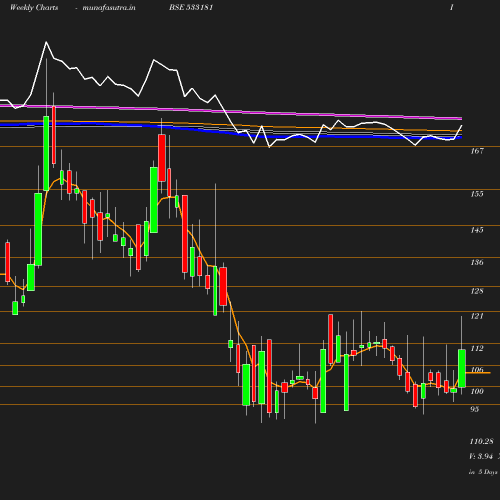The height and width of the screenshot is (500, 500).
Task: Click the 95 price axis label
Action: [475, 409]
